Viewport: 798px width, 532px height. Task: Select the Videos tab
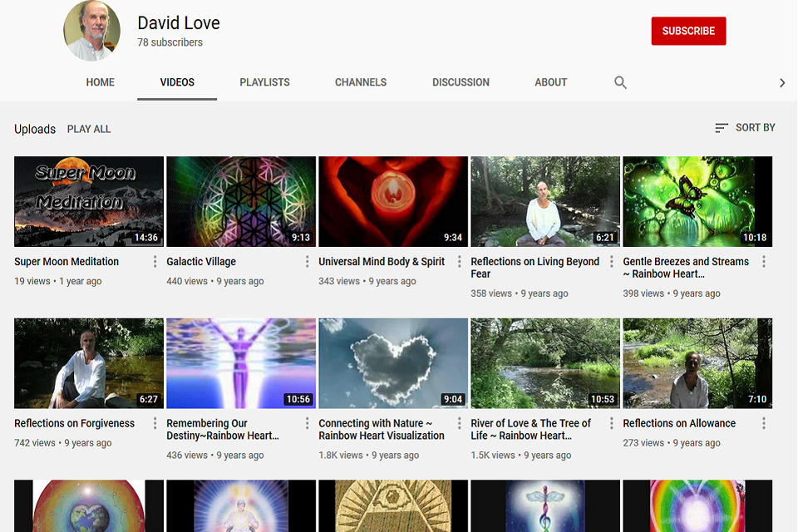coord(177,82)
